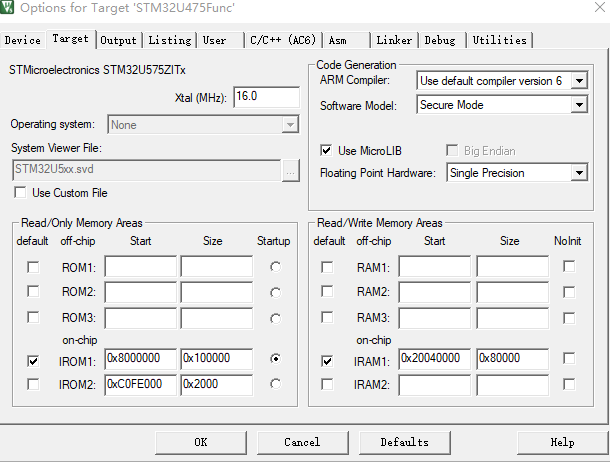This screenshot has height=462, width=610.
Task: Select the ROM3 Startup radio button
Action: (275, 318)
